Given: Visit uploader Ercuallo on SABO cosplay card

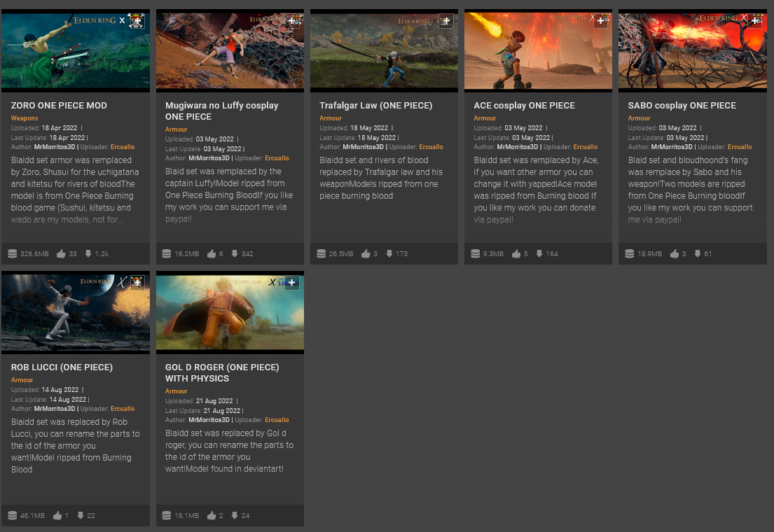Looking at the screenshot, I should [740, 147].
